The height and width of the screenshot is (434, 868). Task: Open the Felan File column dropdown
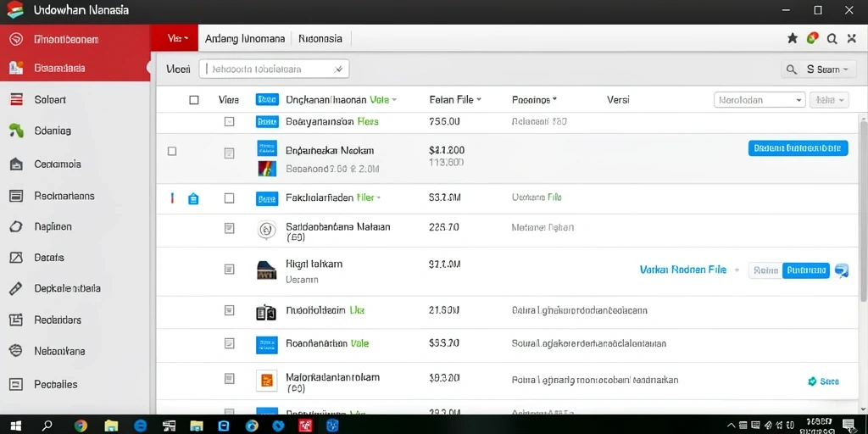point(479,100)
